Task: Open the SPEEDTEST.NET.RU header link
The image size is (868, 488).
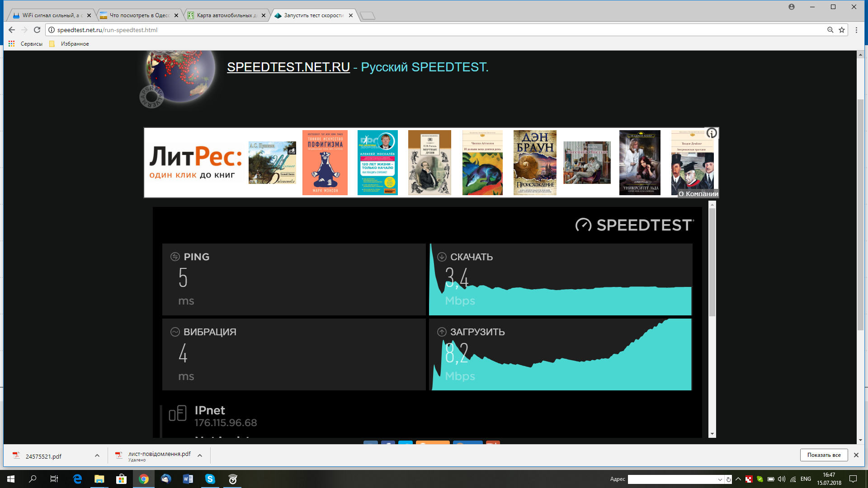Action: [x=288, y=67]
